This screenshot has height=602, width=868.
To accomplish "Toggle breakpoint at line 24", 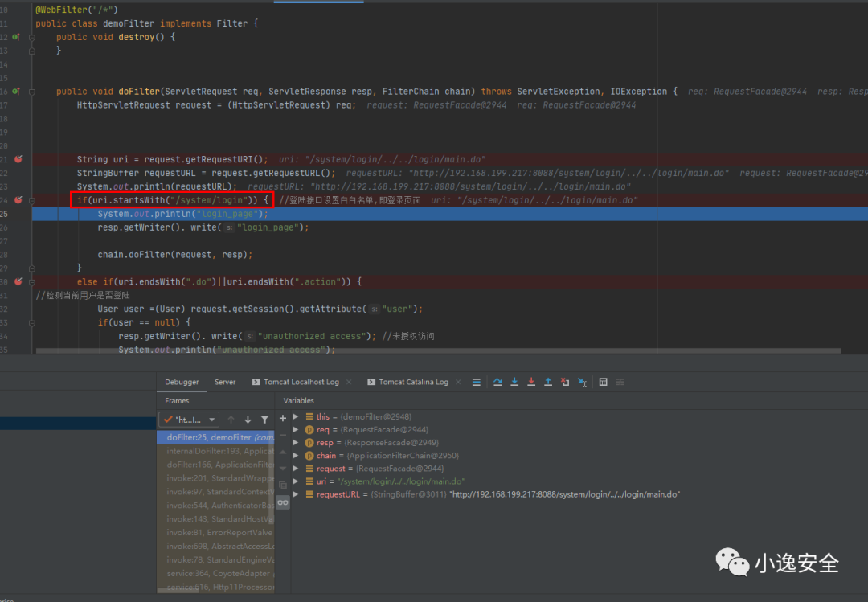I will coord(18,200).
